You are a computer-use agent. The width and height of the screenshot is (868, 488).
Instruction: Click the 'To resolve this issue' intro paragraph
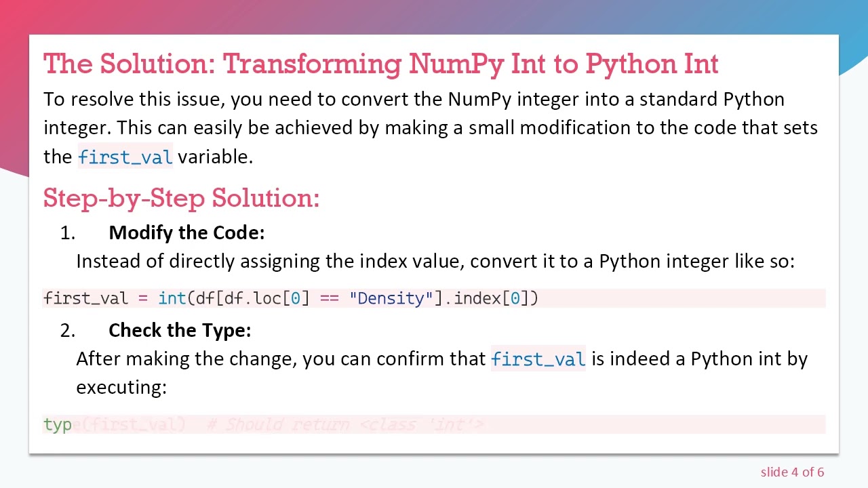point(431,127)
